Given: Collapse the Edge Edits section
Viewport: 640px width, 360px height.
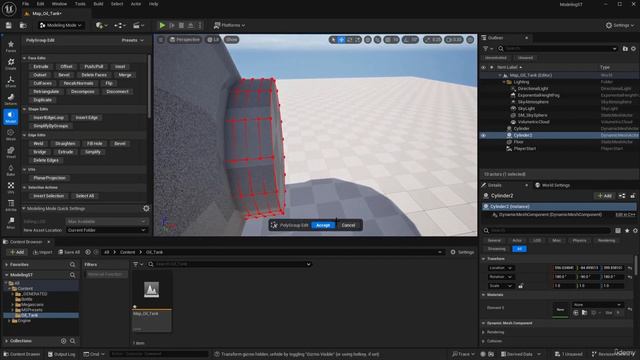Looking at the screenshot, I should click(x=24, y=135).
